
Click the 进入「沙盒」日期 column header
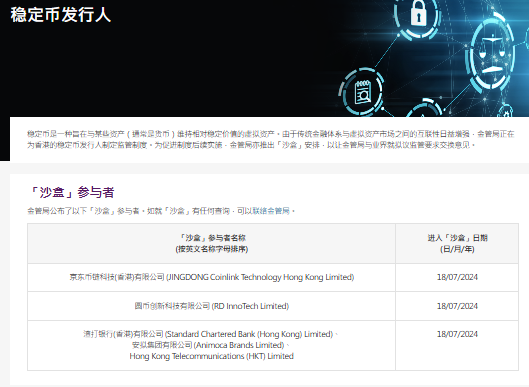click(x=457, y=243)
